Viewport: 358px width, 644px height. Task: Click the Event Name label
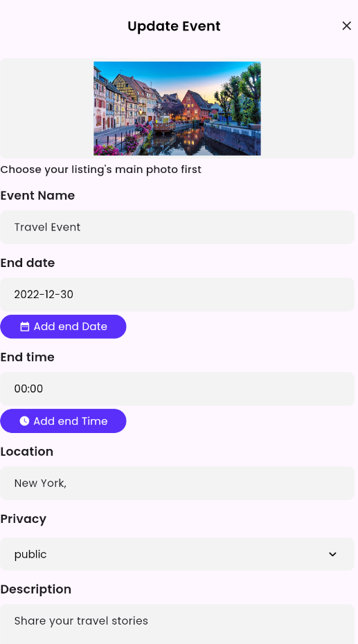pyautogui.click(x=37, y=196)
